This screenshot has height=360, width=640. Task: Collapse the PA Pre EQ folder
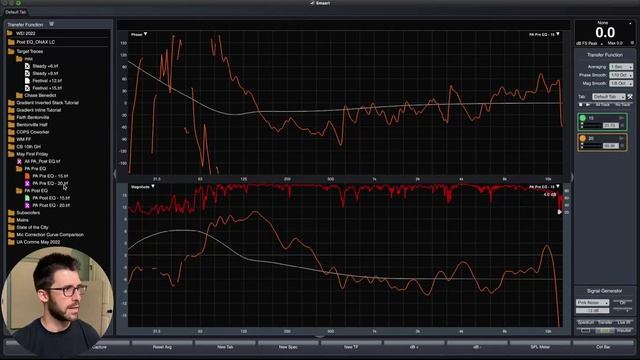[19, 169]
